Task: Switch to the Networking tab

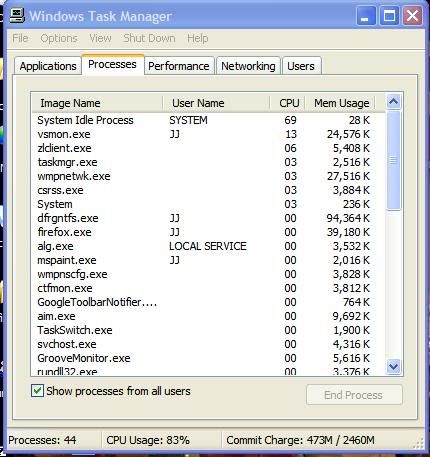Action: [x=248, y=66]
